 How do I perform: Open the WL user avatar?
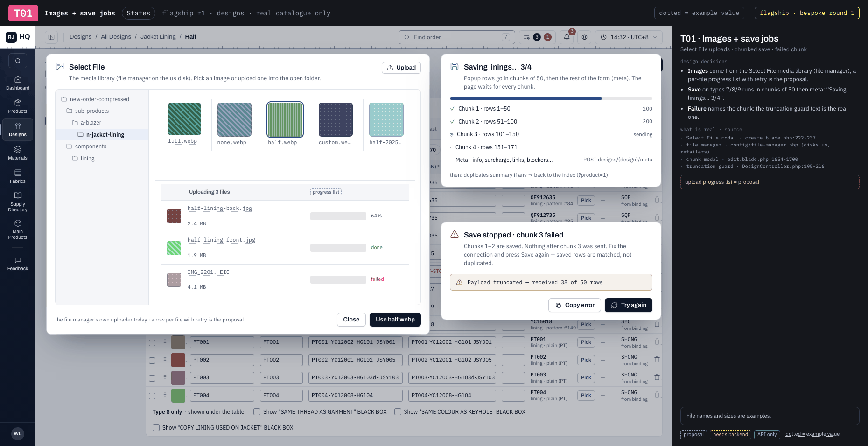tap(18, 433)
